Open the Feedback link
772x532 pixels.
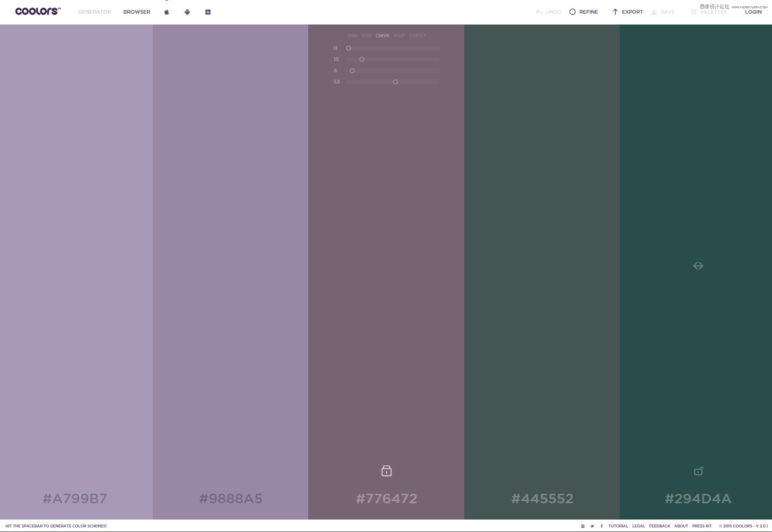(x=660, y=526)
